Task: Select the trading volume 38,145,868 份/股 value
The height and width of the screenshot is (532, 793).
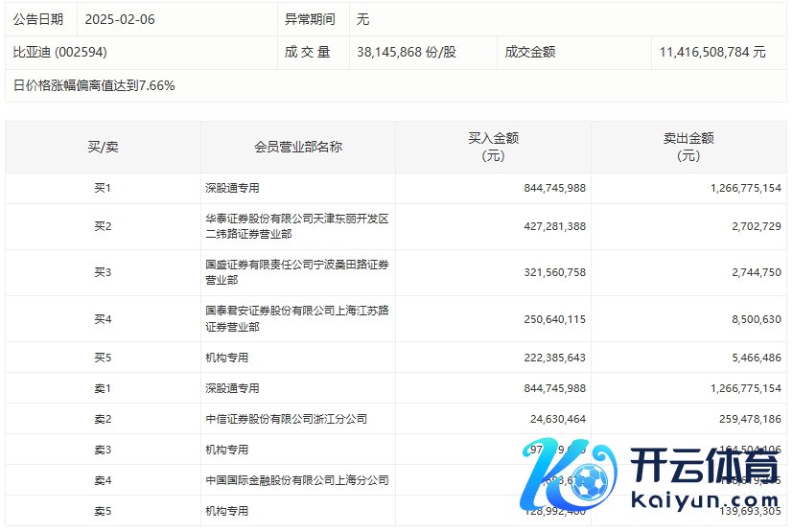Action: [x=406, y=52]
